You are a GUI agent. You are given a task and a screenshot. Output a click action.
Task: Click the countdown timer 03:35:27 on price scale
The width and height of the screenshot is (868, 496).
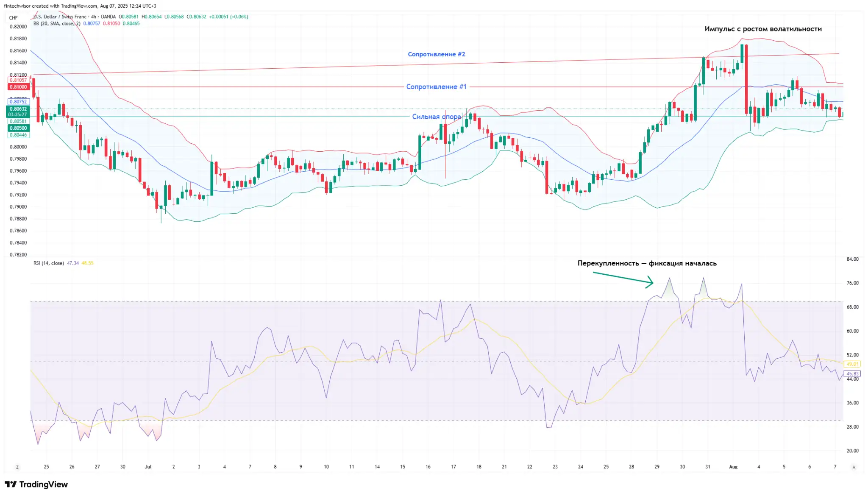[19, 114]
